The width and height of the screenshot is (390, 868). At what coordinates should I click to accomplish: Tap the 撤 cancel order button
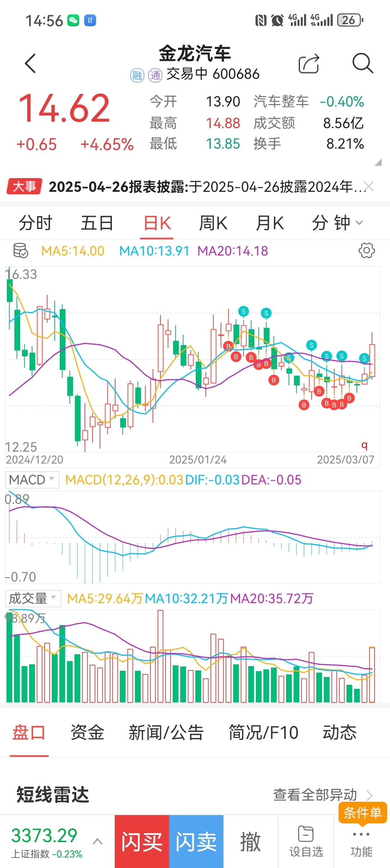250,841
